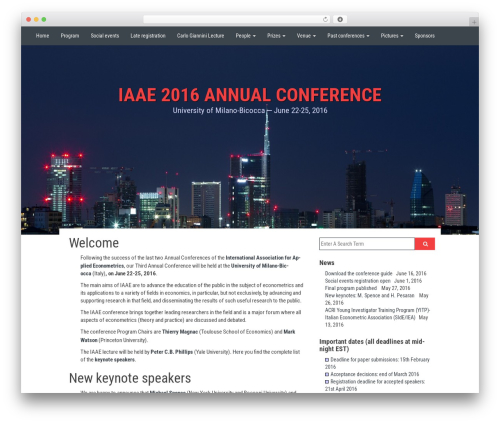500x423 pixels.
Task: Click Registration deadline for accepted speakers entry
Action: pos(375,385)
